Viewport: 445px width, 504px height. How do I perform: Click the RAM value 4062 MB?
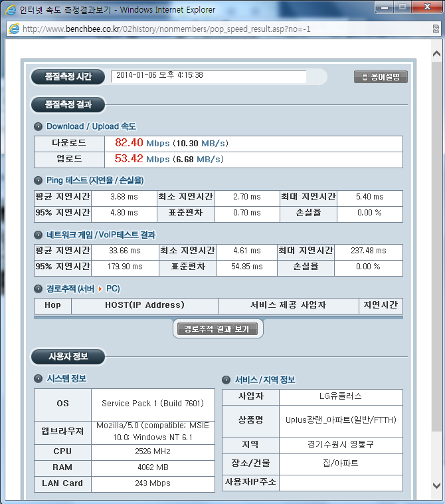click(153, 467)
